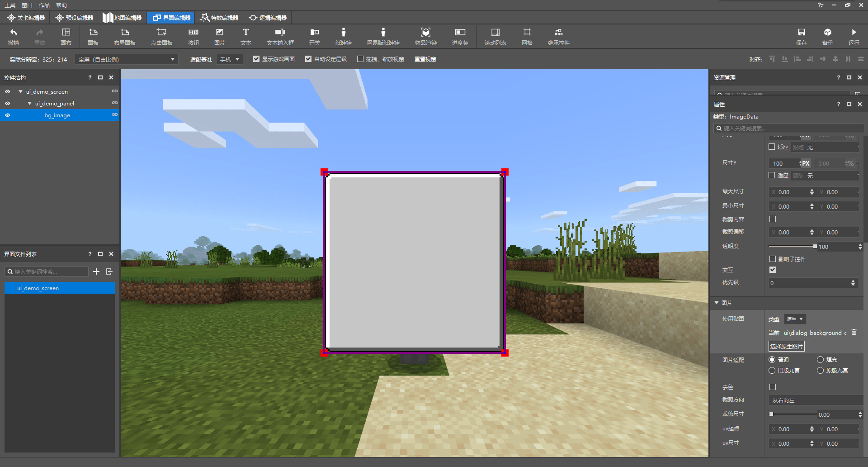This screenshot has width=868, height=467.
Task: Run the project with 运行 icon
Action: pyautogui.click(x=854, y=37)
